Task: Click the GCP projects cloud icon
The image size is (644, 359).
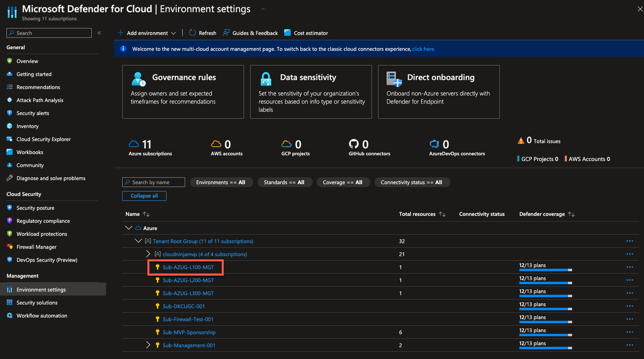Action: click(286, 144)
